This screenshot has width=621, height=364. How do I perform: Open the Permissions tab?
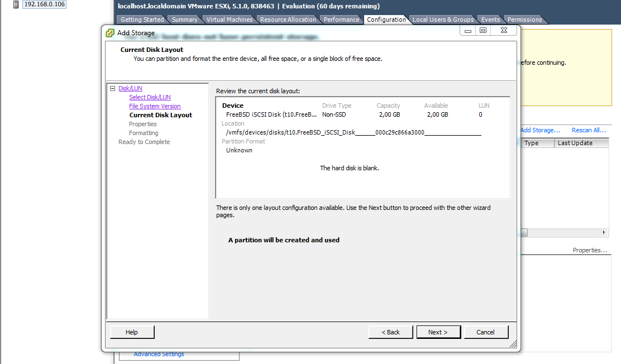click(x=524, y=20)
